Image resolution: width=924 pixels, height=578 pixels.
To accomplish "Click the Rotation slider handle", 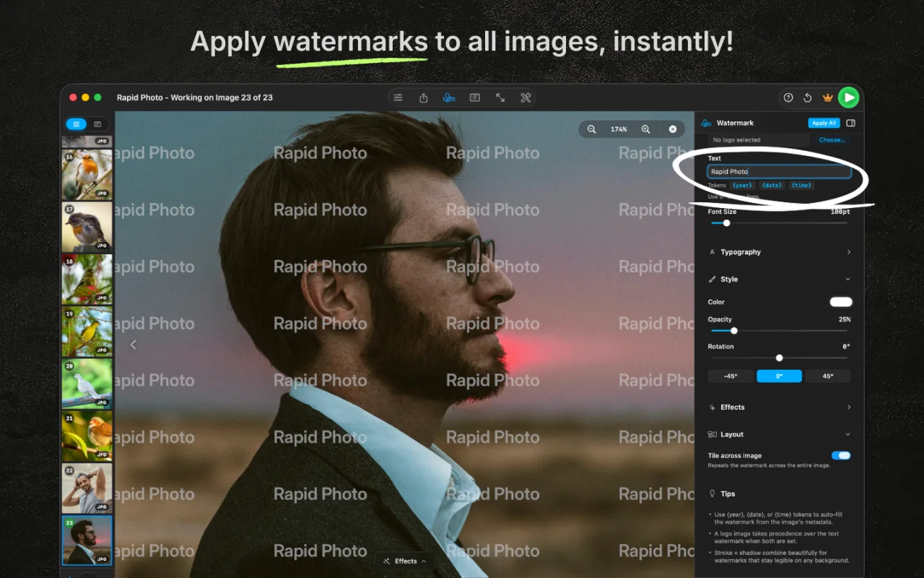I will point(779,358).
